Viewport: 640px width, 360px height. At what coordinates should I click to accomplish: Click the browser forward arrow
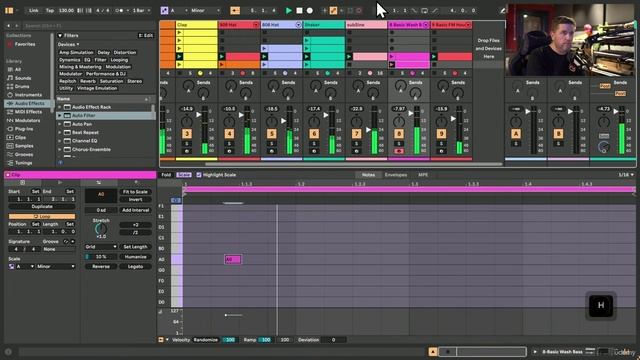pyautogui.click(x=17, y=26)
